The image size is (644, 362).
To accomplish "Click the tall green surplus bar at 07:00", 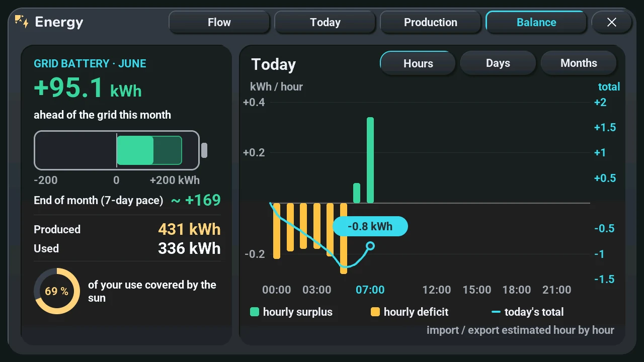I will click(x=370, y=160).
